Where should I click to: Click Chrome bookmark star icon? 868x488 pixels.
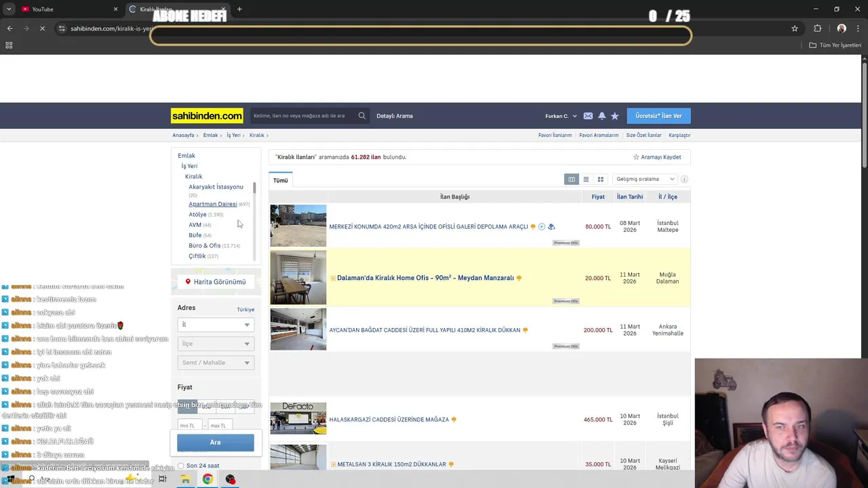tap(795, 28)
